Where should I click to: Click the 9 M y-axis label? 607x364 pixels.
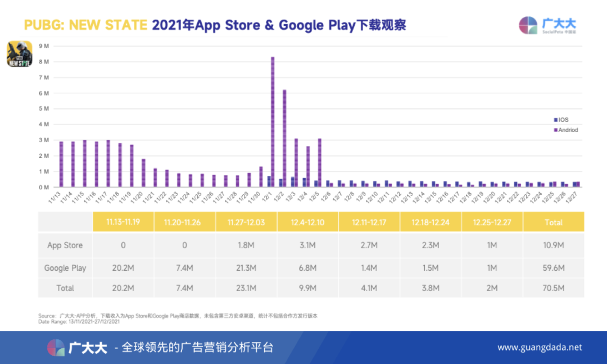click(44, 46)
